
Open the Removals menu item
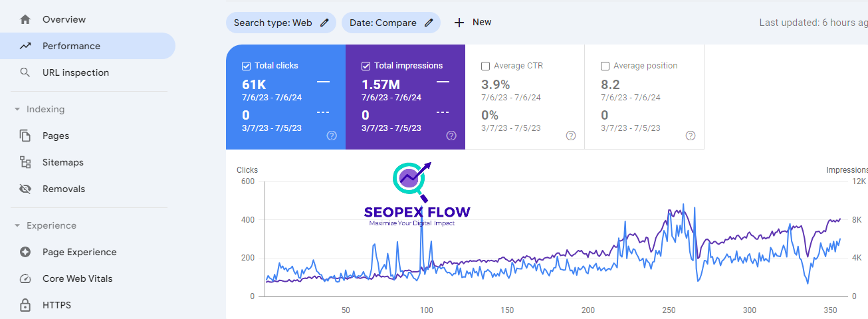click(x=88, y=189)
